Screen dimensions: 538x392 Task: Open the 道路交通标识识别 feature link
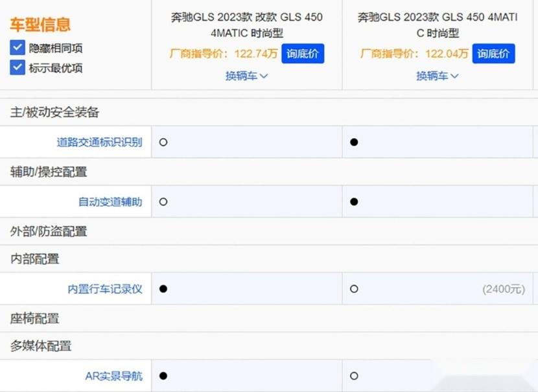[x=100, y=142]
